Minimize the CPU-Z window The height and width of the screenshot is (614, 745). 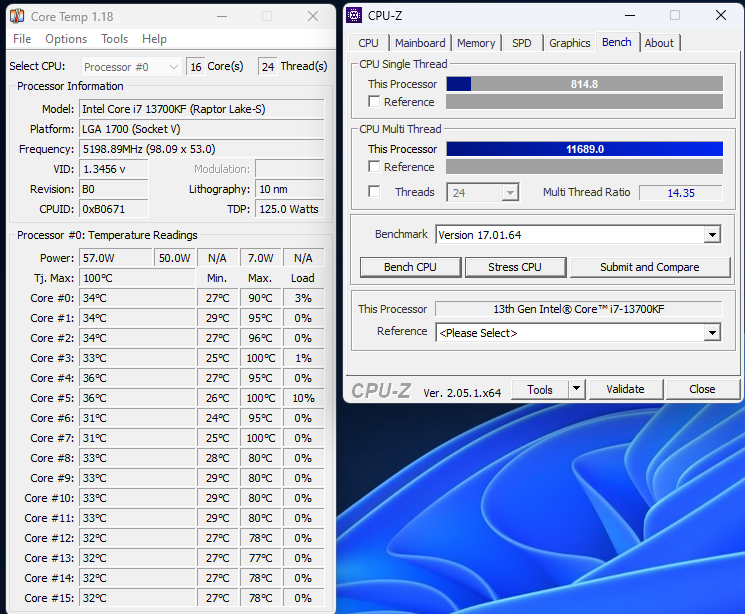click(630, 15)
